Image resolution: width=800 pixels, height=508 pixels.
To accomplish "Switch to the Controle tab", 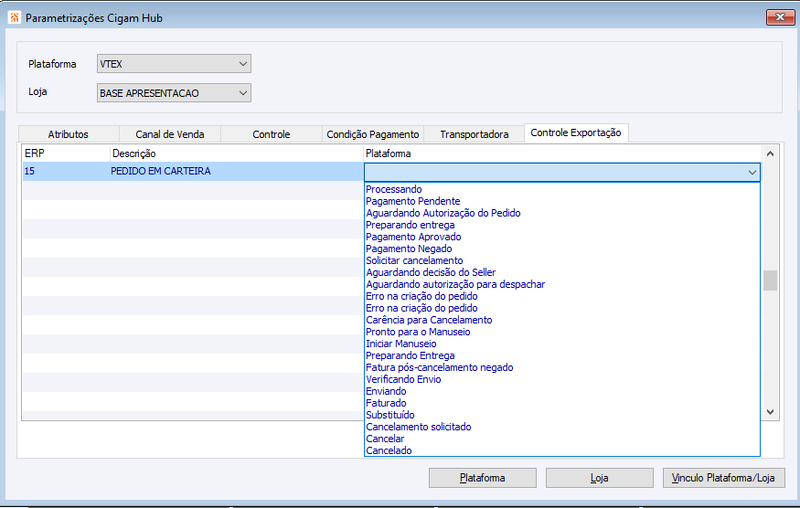I will [x=271, y=134].
